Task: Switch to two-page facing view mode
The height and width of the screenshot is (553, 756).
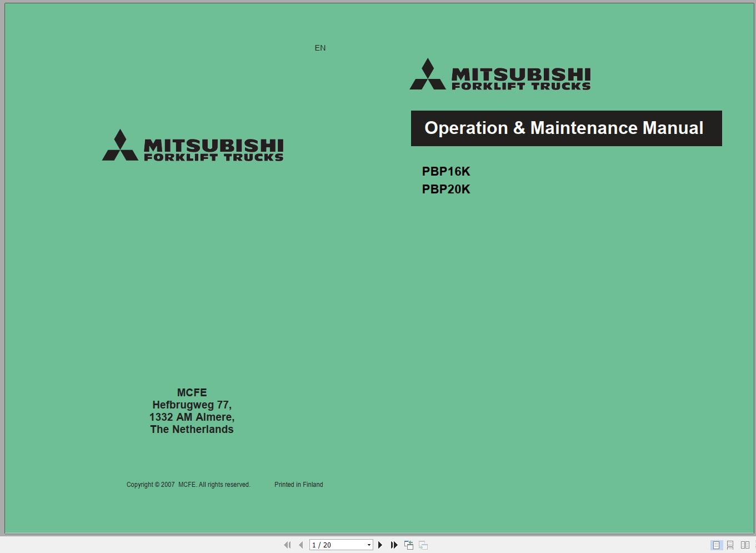Action: (745, 545)
